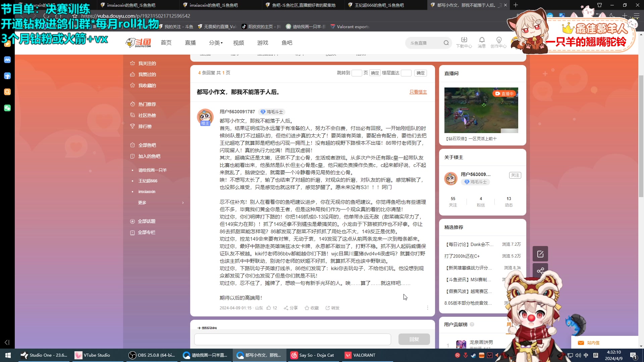The height and width of the screenshot is (362, 644).
Task: Like the post with thumbs-up 12
Action: pos(272,308)
